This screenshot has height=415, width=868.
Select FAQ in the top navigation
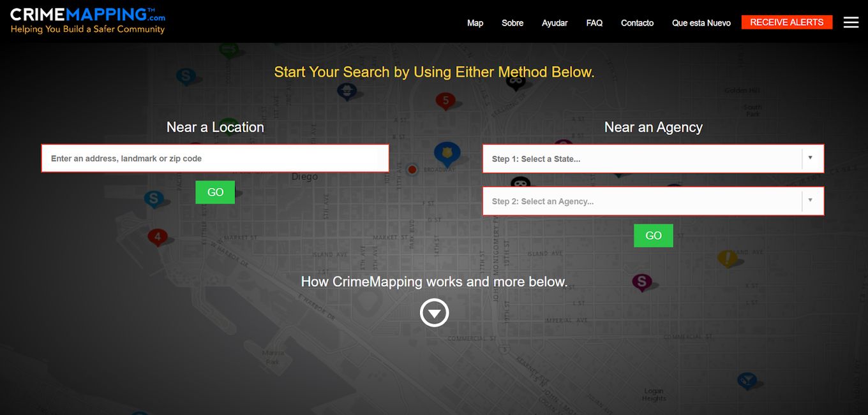coord(594,23)
